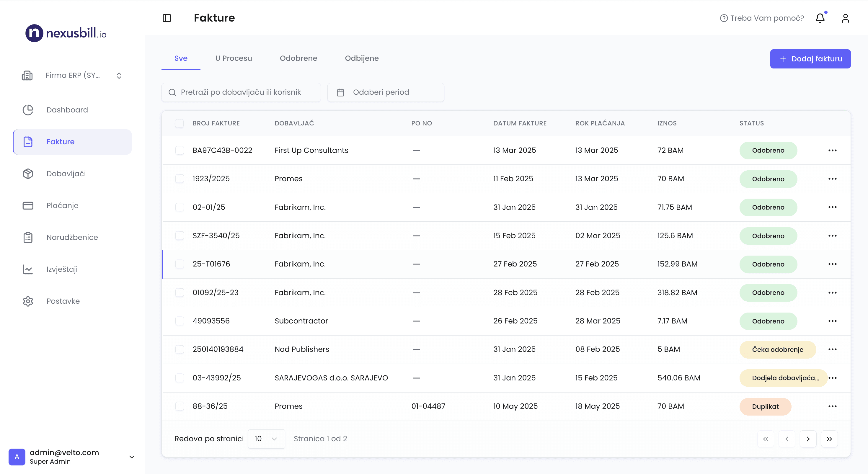868x474 pixels.
Task: Switch to the Odobrene tab
Action: pyautogui.click(x=298, y=58)
